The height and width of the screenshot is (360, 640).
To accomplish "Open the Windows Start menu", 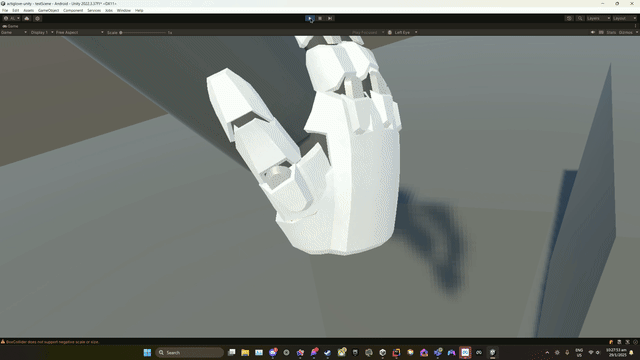I will [x=147, y=352].
